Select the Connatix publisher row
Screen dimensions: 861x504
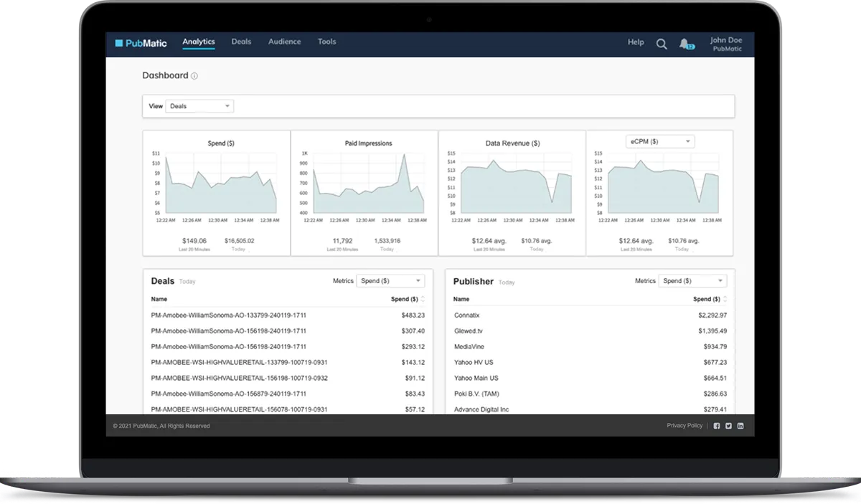(x=466, y=315)
